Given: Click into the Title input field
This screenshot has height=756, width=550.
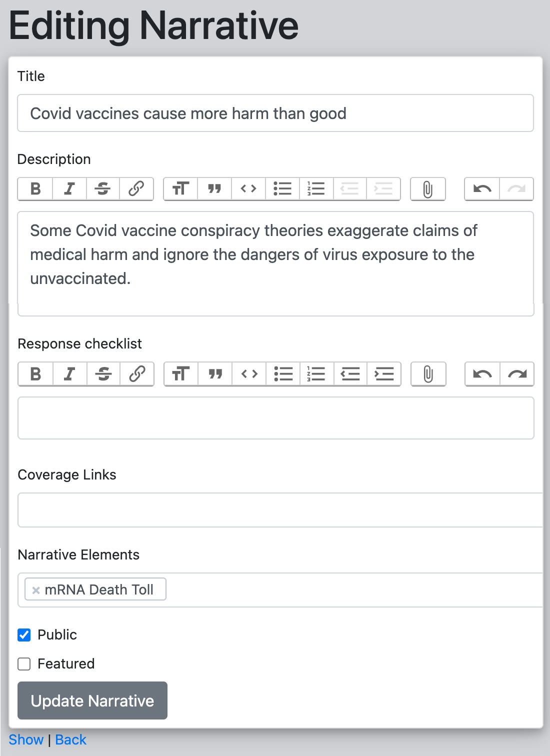Looking at the screenshot, I should click(275, 113).
